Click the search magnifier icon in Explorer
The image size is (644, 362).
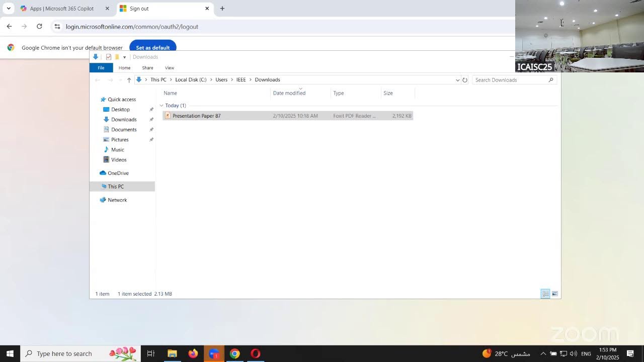[x=551, y=80]
